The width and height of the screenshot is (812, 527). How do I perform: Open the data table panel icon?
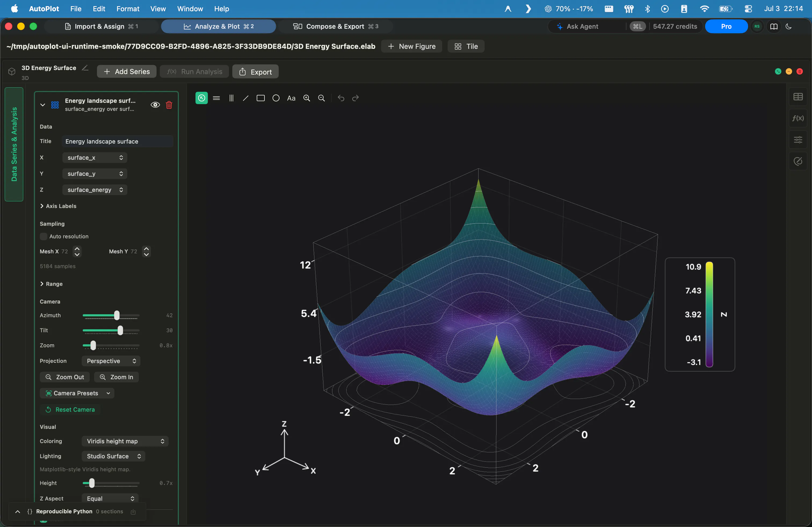(798, 97)
